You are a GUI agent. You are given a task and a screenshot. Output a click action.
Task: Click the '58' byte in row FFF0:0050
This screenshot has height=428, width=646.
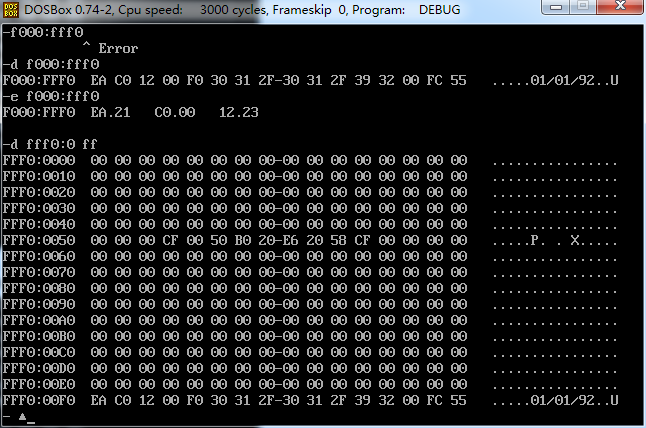point(339,240)
